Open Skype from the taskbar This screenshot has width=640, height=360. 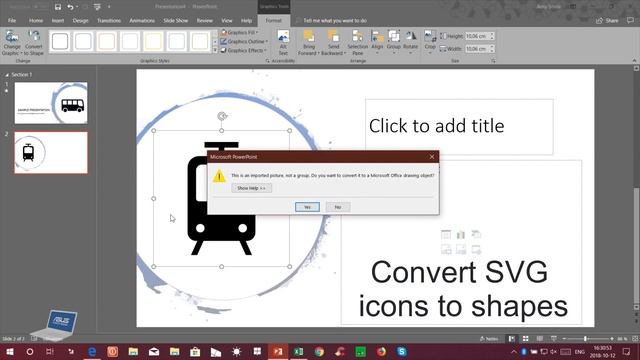(402, 351)
